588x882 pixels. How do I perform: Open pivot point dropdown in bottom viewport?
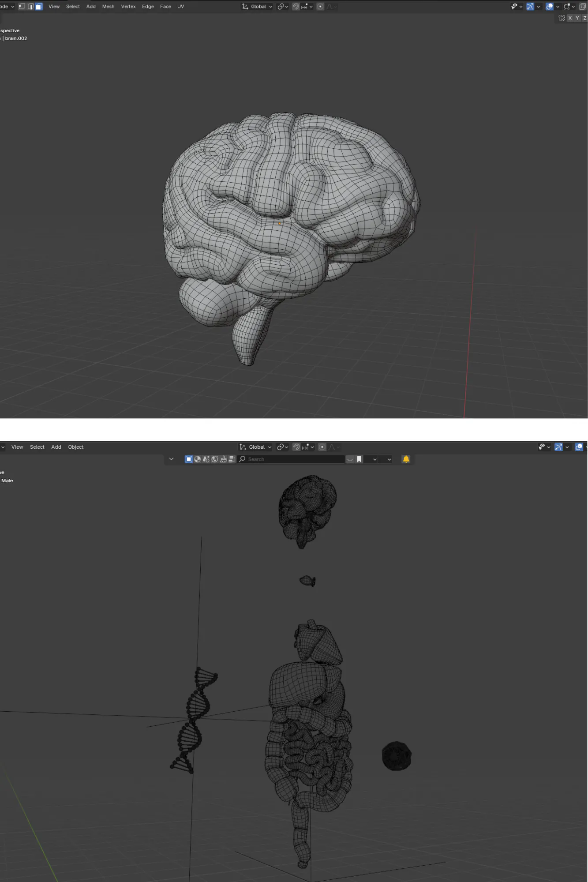point(282,447)
